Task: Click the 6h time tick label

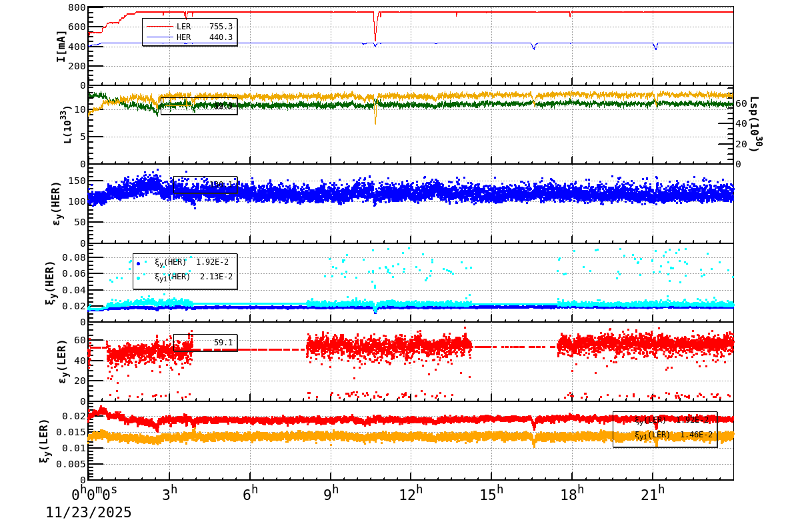Action: 251,492
